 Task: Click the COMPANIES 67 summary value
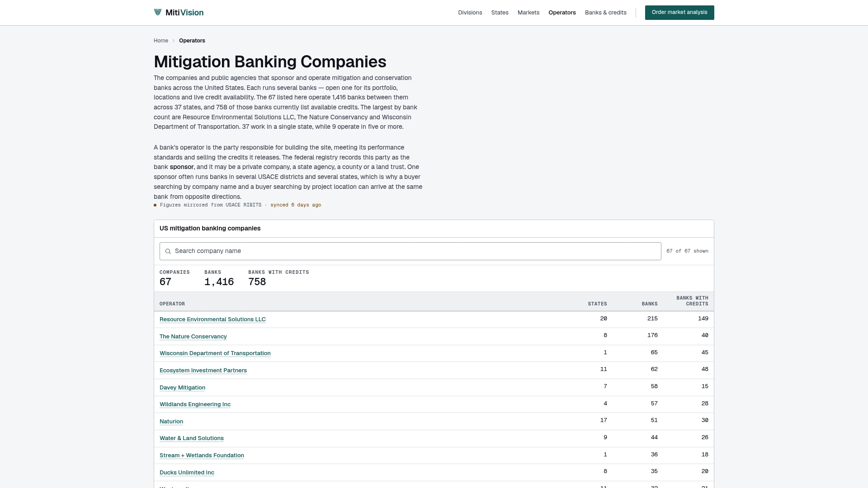165,282
